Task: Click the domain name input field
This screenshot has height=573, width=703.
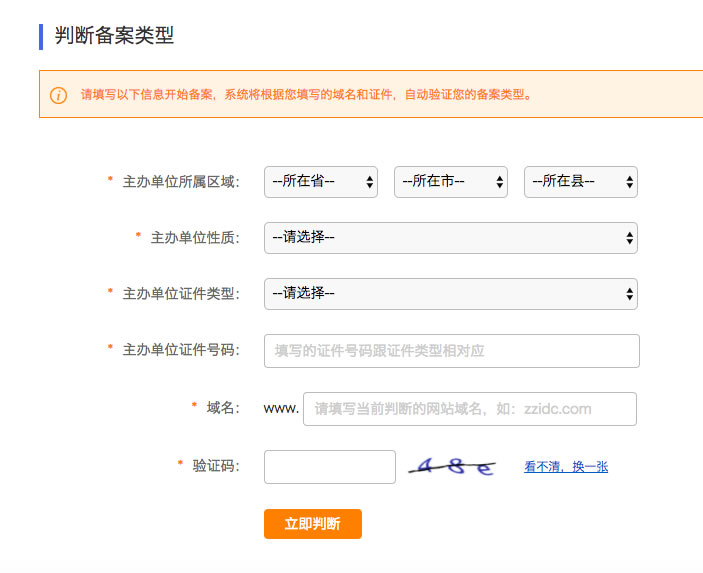Action: pyautogui.click(x=469, y=409)
